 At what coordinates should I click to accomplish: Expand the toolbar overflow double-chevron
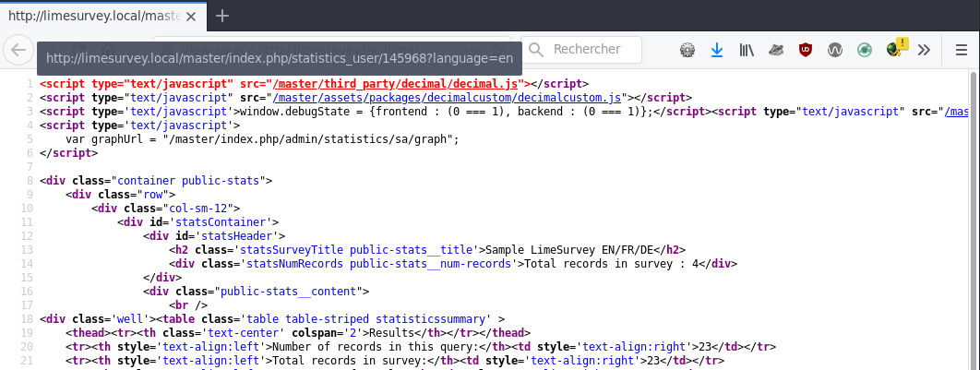point(924,50)
